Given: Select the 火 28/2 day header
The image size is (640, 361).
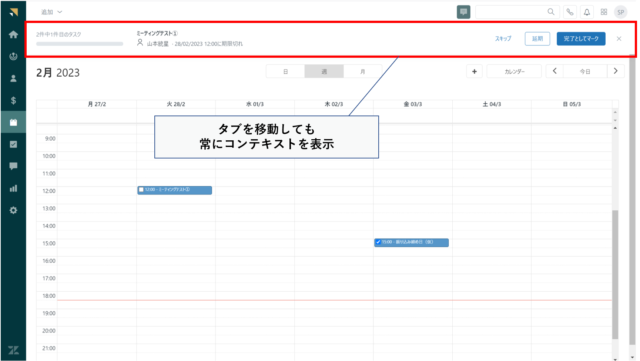Looking at the screenshot, I should pos(176,104).
